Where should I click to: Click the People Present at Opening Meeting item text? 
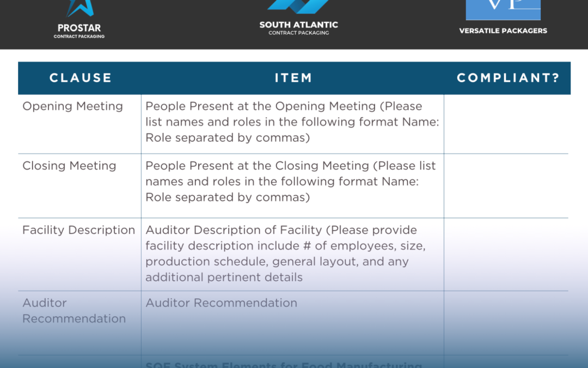[x=292, y=122]
